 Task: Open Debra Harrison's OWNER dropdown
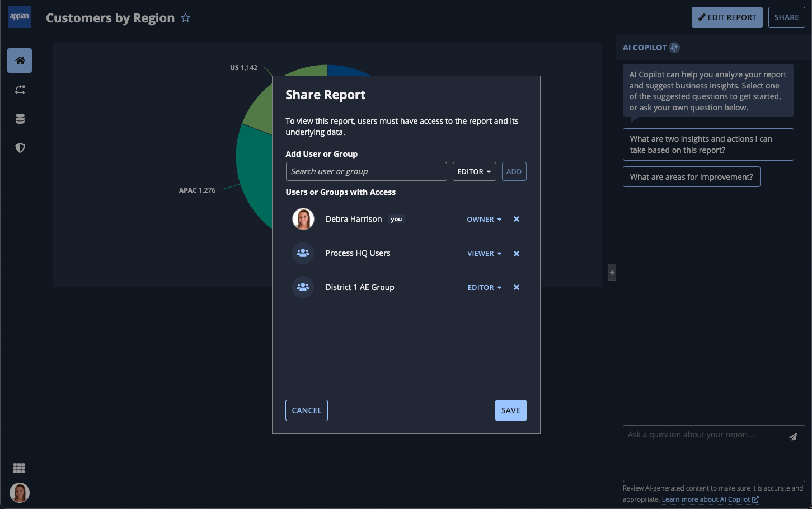coord(485,220)
